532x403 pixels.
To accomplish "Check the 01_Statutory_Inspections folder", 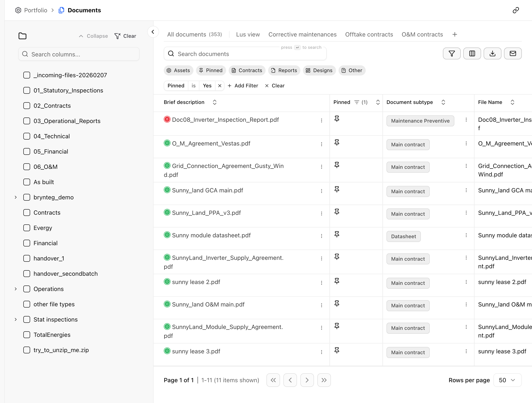I will tap(27, 90).
